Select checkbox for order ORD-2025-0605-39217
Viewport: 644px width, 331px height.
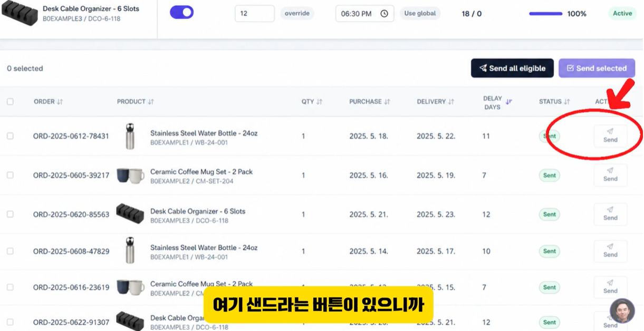click(10, 175)
